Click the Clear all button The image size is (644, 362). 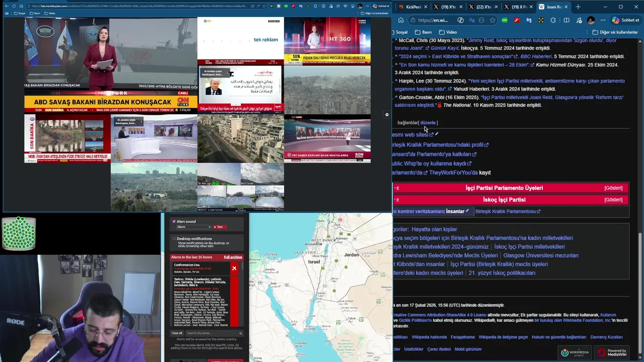(x=177, y=333)
